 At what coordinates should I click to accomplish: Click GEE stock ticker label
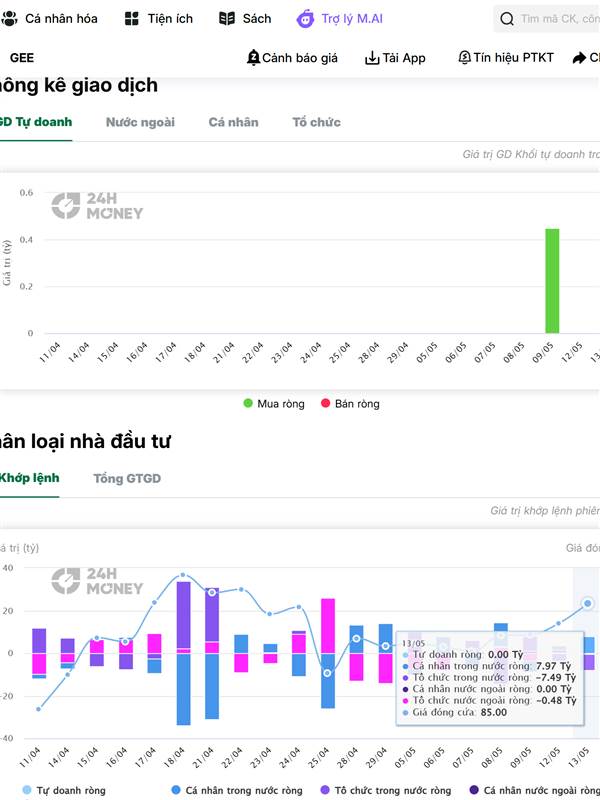click(22, 58)
